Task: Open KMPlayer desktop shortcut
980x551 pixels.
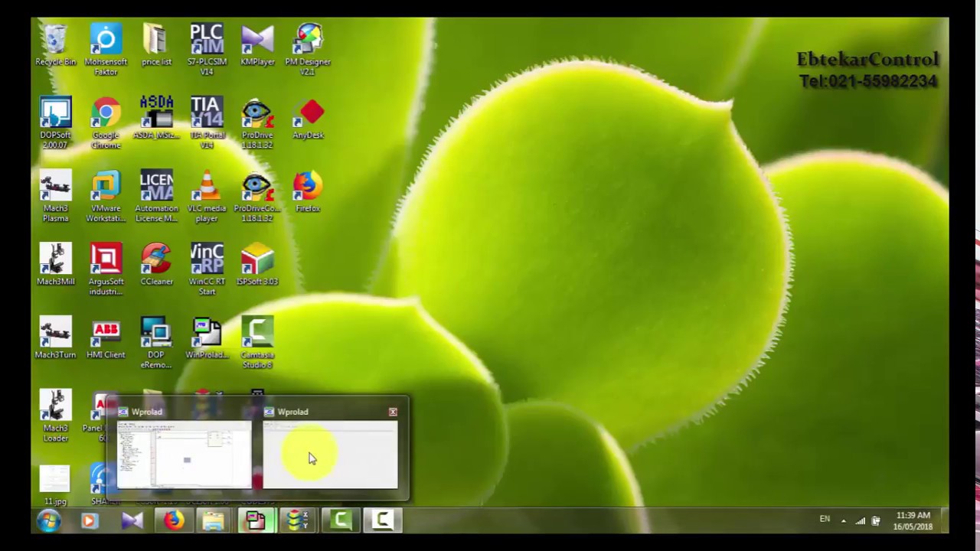Action: coord(257,46)
